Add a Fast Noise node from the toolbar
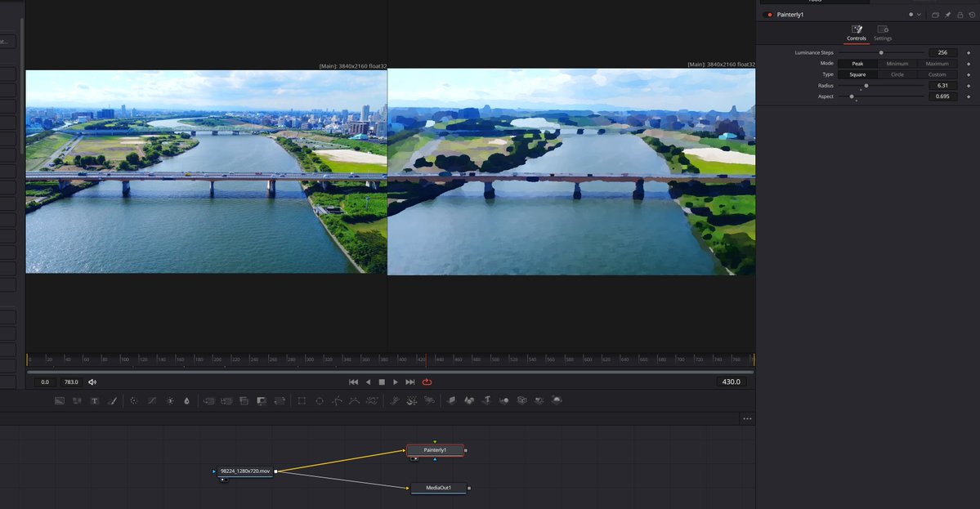The height and width of the screenshot is (509, 980). 77,401
